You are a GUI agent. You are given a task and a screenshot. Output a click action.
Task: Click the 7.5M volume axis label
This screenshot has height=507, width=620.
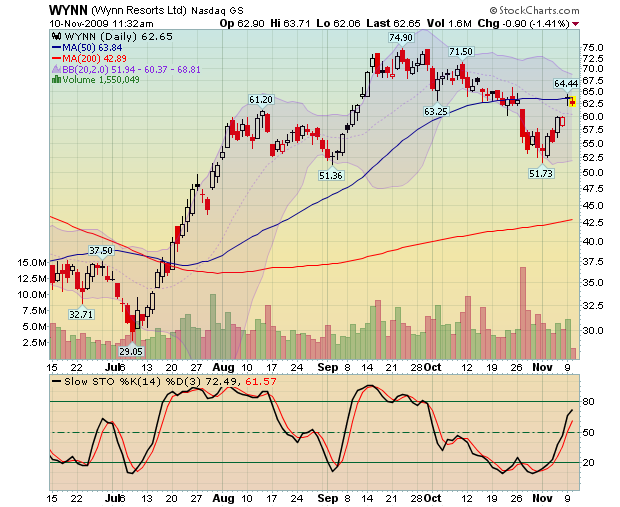pos(34,310)
